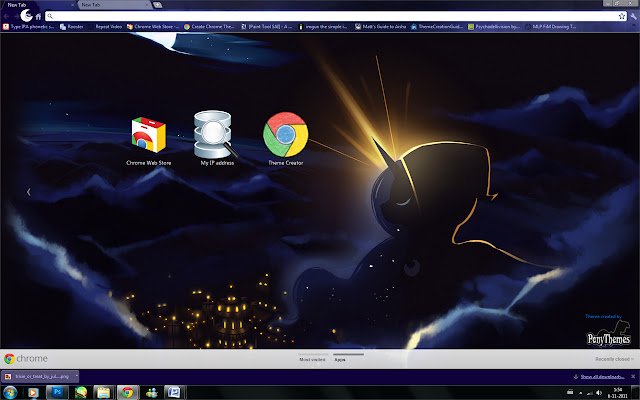This screenshot has height=400, width=640.
Task: Open the Chrome Web Store bookmark
Action: (153, 27)
